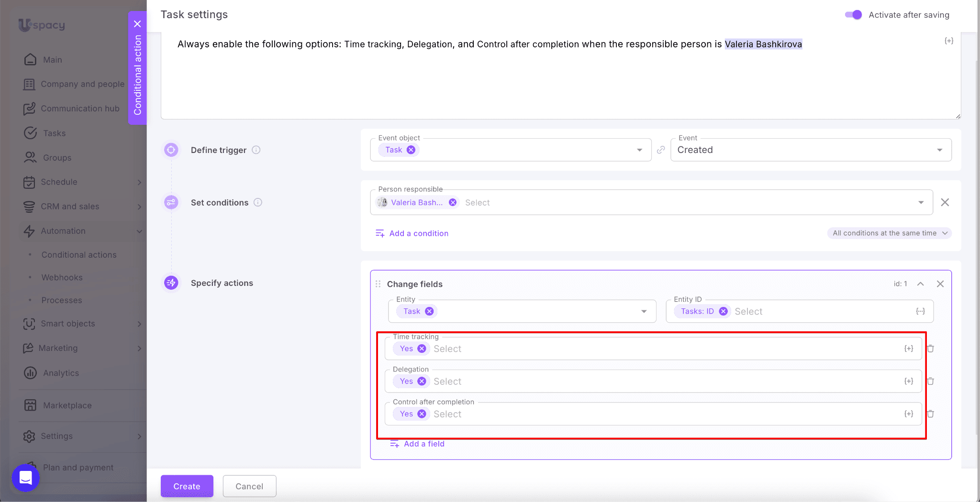Click trash icon next to Delegation field
The image size is (980, 502).
[930, 381]
